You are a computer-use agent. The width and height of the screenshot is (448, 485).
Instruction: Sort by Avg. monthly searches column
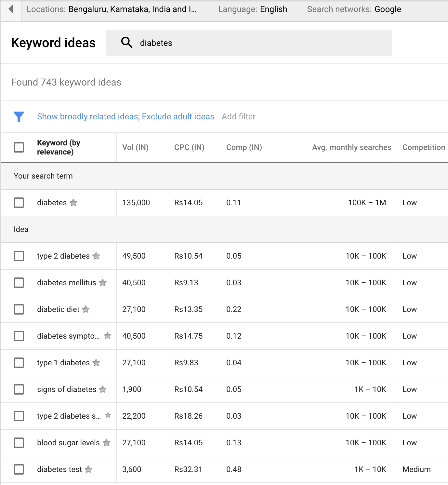point(351,147)
